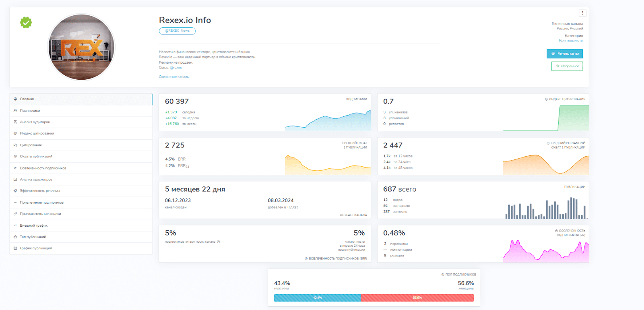Open the three-dot options menu
The image size is (644, 310).
pos(582,13)
